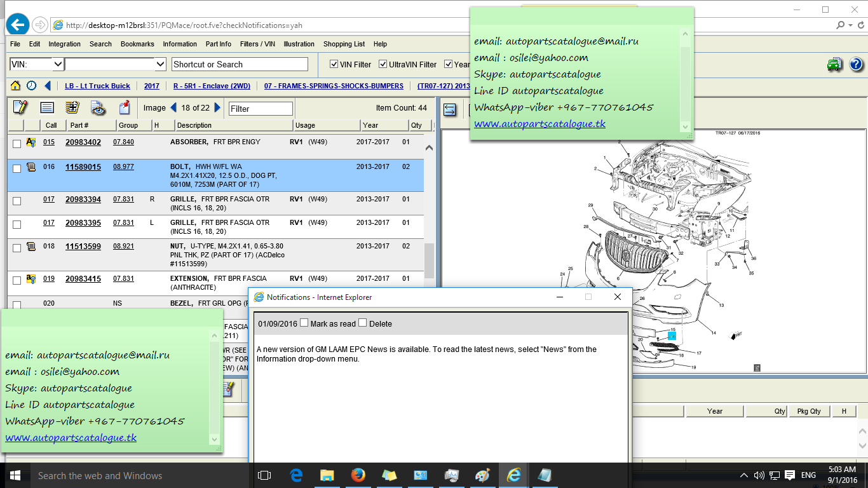This screenshot has height=488, width=868.
Task: Click the parts list scroll up arrow
Action: [x=429, y=148]
